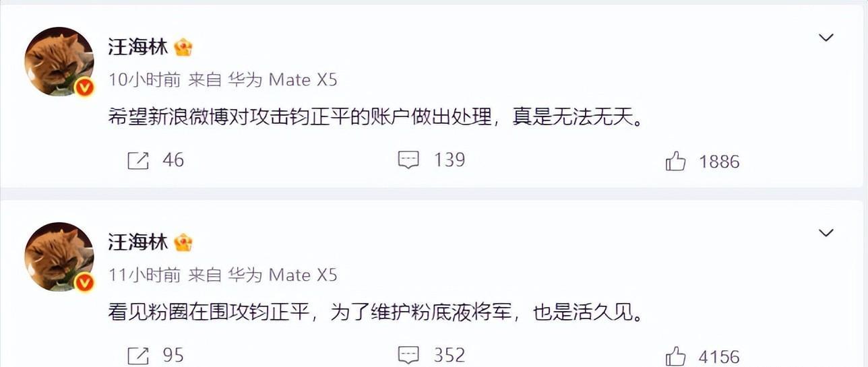Screen dimensions: 868x367
Task: Open 汪海林 profile from the first post
Action: click(138, 46)
